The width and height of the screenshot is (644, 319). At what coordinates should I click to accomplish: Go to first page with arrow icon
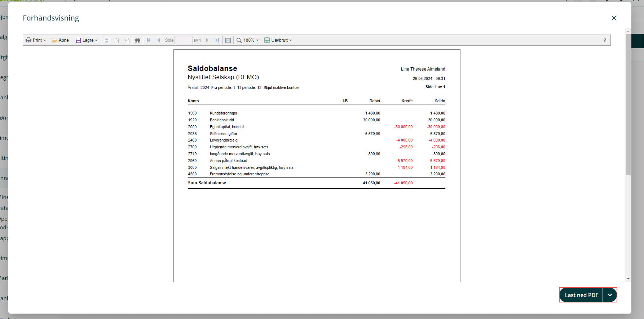[148, 40]
